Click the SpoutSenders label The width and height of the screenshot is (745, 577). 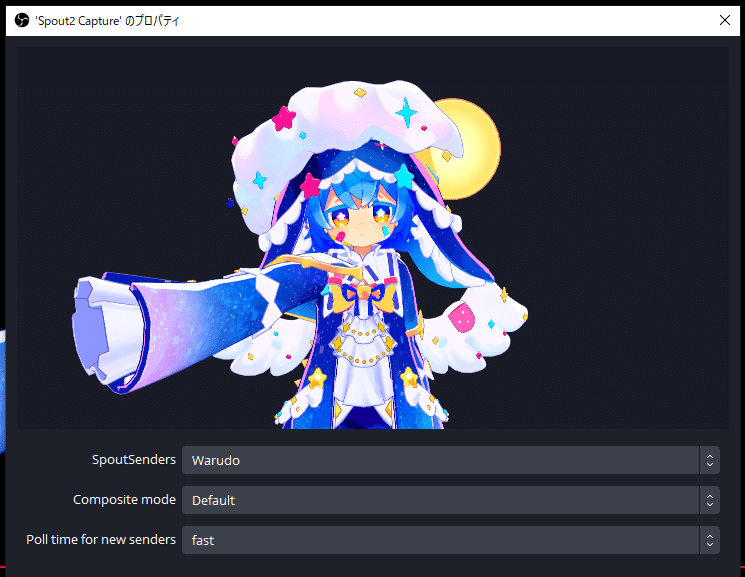pyautogui.click(x=134, y=460)
